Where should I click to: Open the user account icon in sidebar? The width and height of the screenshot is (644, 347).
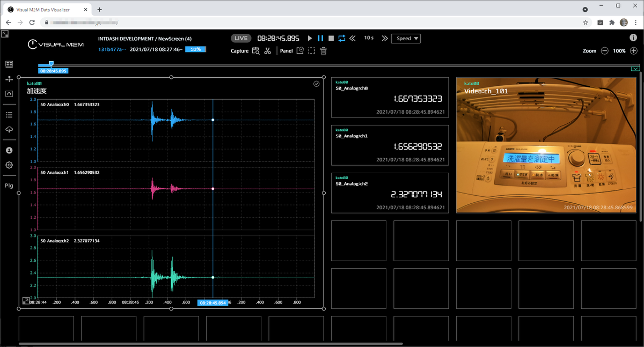[9, 150]
